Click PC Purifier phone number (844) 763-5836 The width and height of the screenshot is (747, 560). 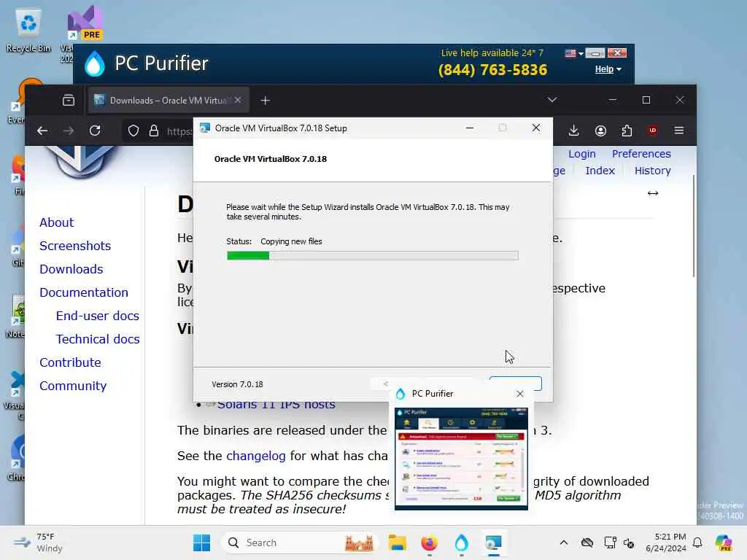(x=492, y=70)
